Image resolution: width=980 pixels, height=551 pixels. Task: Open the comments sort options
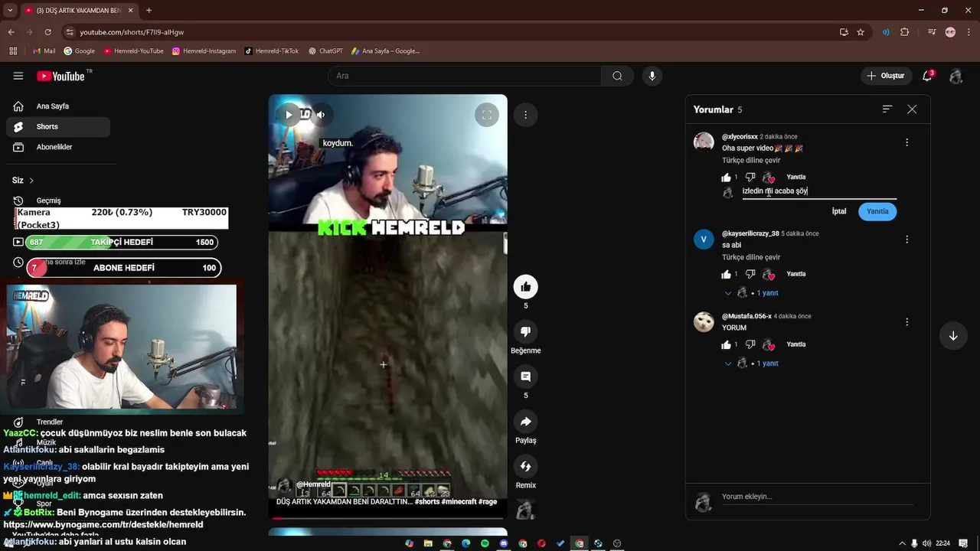[x=887, y=109]
